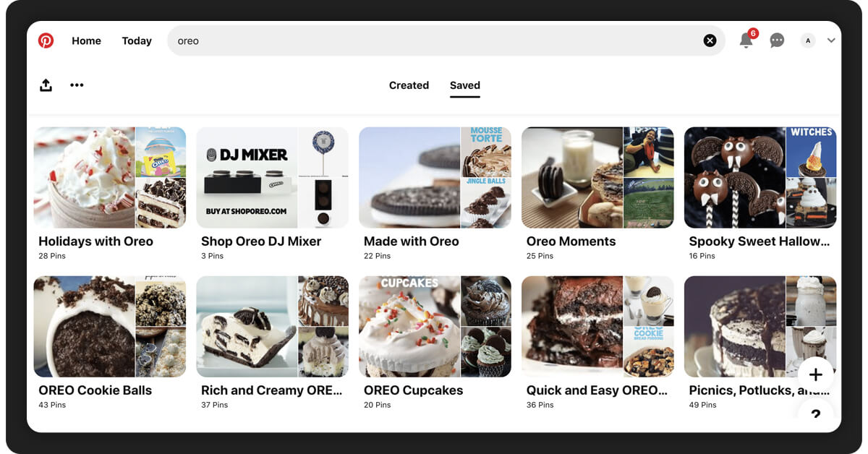Viewport: 868px width, 454px height.
Task: Open notifications bell icon
Action: pos(746,40)
